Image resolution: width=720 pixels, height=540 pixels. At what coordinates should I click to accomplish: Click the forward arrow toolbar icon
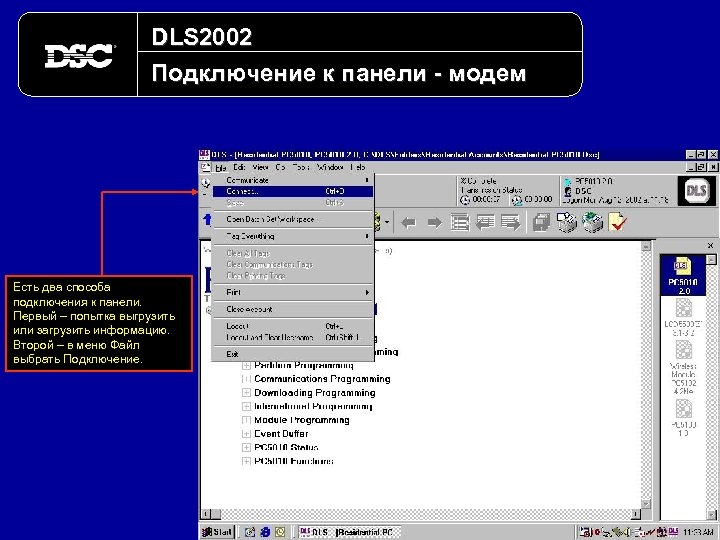[x=434, y=223]
